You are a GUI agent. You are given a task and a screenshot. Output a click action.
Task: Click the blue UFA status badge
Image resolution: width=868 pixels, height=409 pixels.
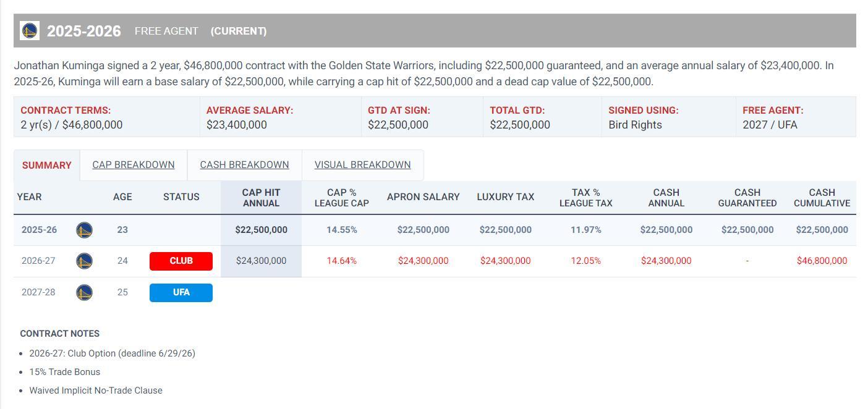click(181, 292)
